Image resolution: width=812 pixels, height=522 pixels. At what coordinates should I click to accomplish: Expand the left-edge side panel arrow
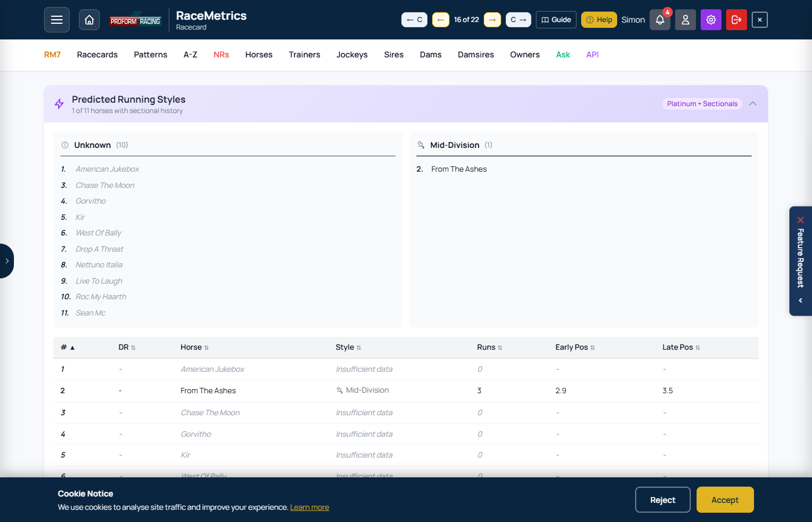[6, 260]
